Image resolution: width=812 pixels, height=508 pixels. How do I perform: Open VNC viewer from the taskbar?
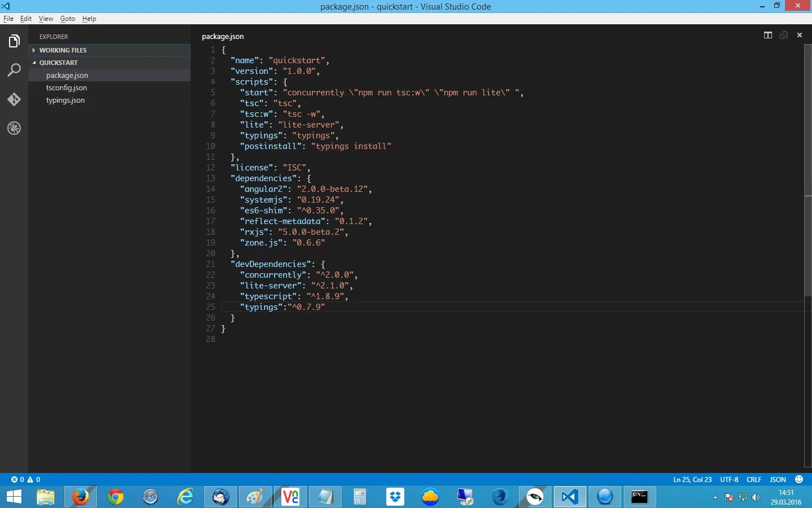pyautogui.click(x=290, y=497)
